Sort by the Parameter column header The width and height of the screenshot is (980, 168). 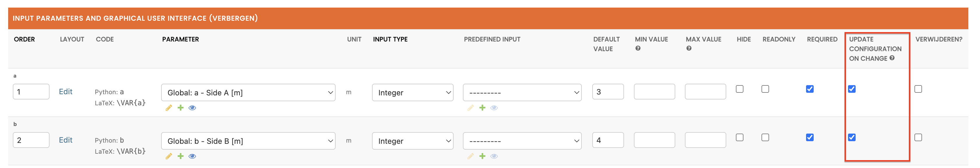(x=180, y=39)
